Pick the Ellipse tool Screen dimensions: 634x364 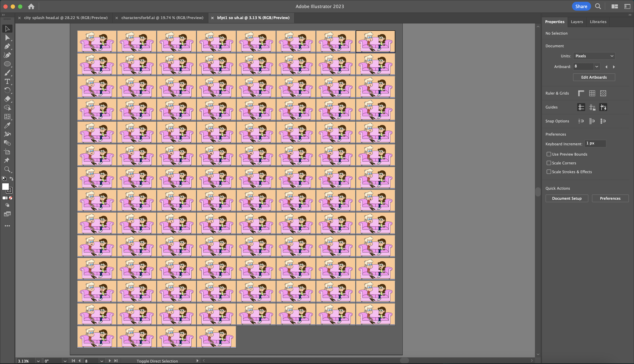(x=7, y=64)
